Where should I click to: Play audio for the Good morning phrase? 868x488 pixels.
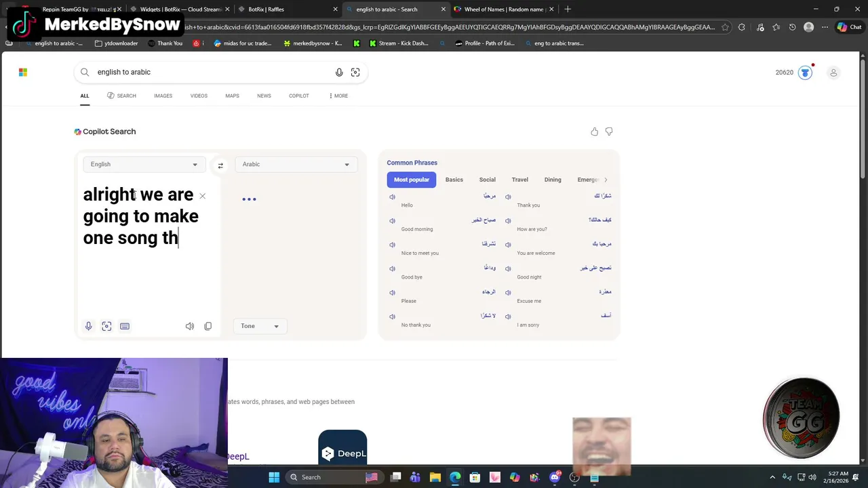tap(392, 221)
